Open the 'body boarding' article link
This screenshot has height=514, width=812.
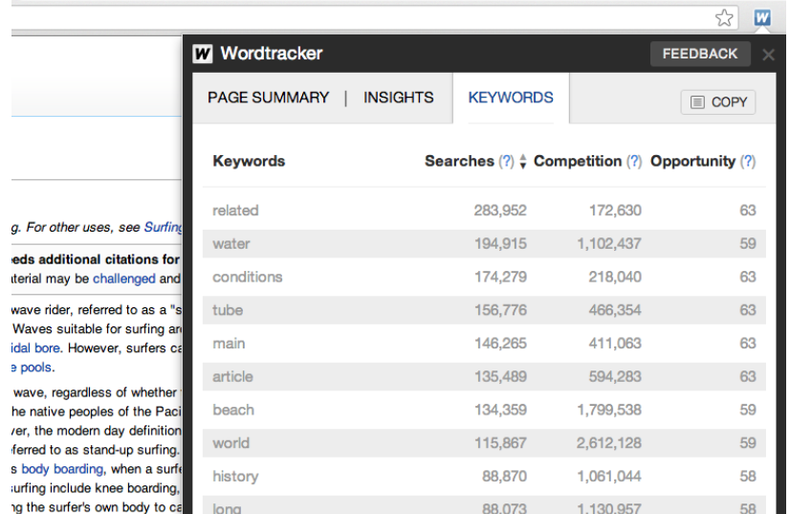[62, 469]
